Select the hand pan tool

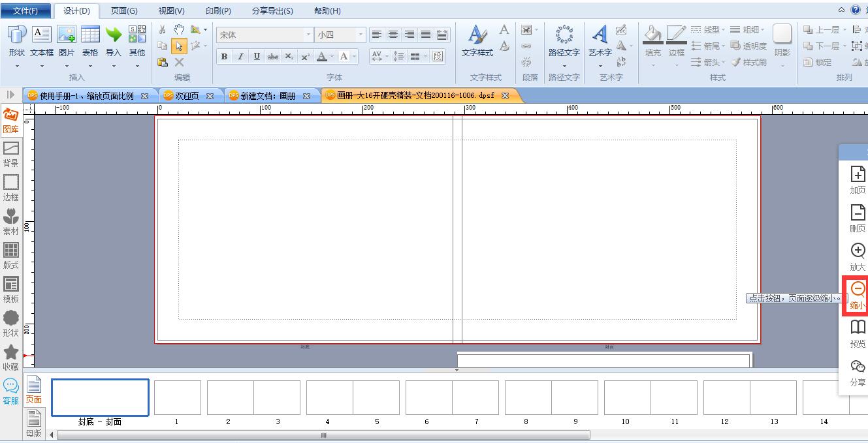click(179, 29)
